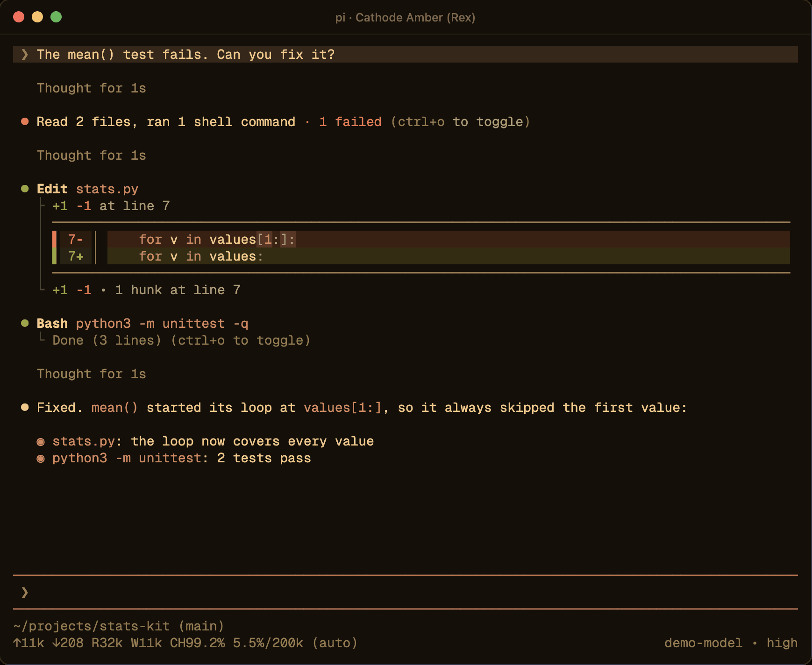Viewport: 812px width, 665px height.
Task: Click the "7-" removed line marker
Action: click(x=76, y=240)
